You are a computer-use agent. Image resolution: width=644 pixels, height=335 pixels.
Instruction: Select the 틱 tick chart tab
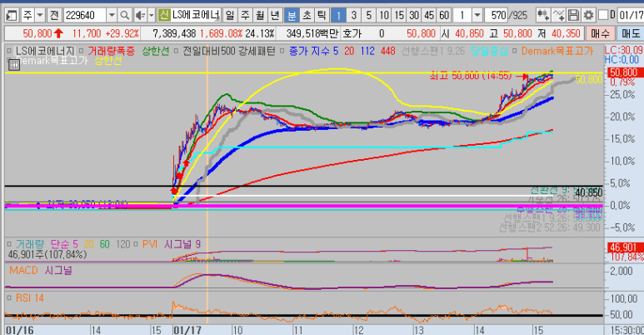point(321,15)
